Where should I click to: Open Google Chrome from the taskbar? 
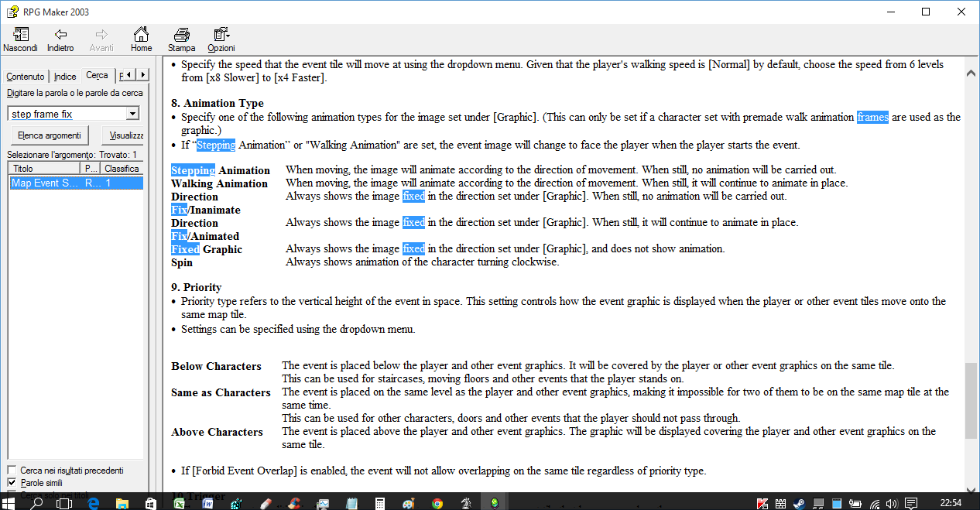437,502
